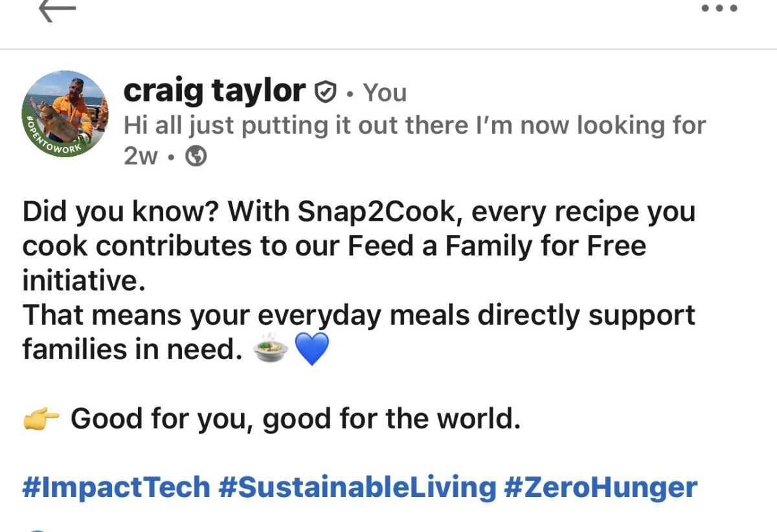Open craig taylor's profile photo
The image size is (777, 532).
pyautogui.click(x=65, y=113)
